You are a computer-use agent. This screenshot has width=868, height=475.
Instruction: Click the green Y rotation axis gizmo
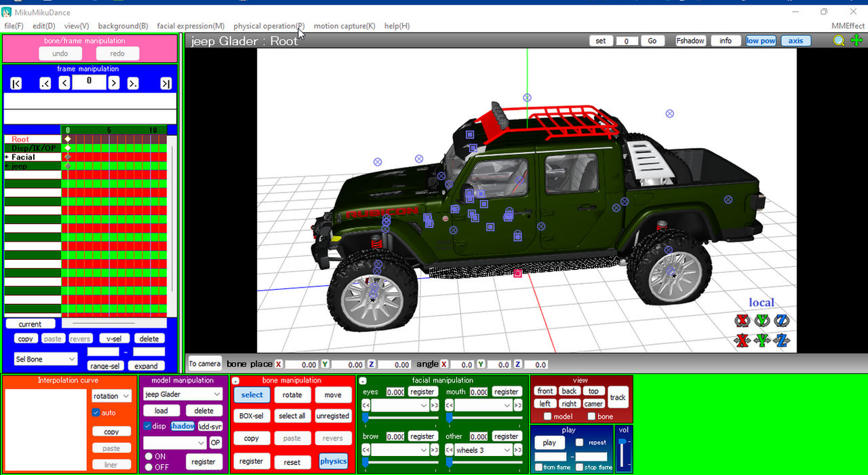[x=762, y=320]
